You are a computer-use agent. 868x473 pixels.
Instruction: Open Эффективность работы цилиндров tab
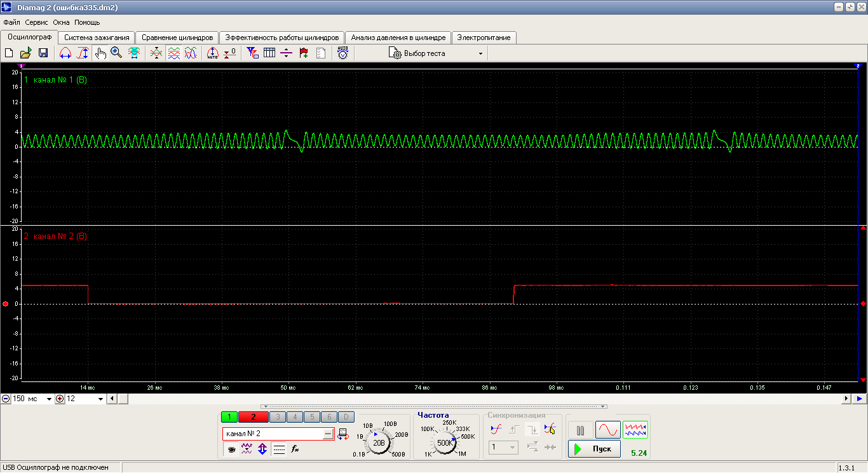point(282,38)
